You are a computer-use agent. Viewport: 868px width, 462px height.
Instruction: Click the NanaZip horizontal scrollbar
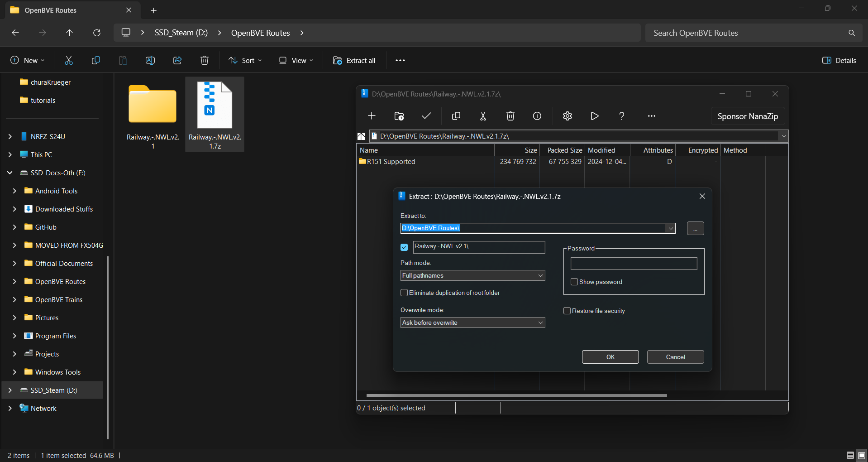click(x=516, y=395)
